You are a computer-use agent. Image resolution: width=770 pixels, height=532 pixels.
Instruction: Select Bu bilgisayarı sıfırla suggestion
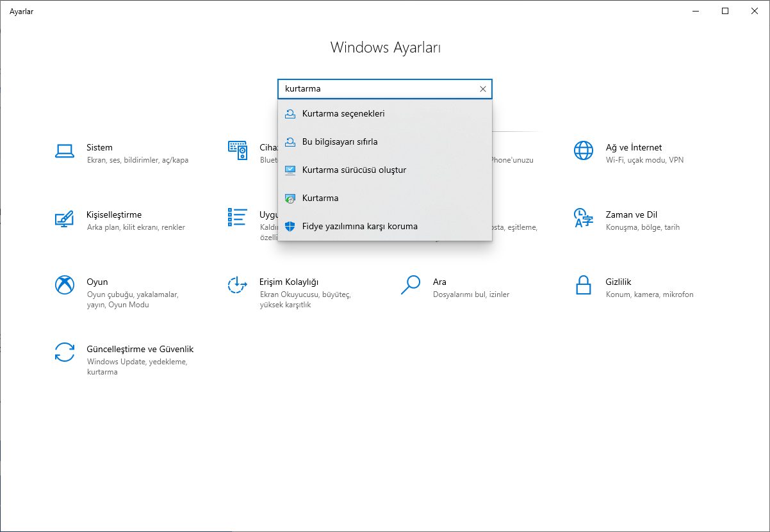(385, 142)
